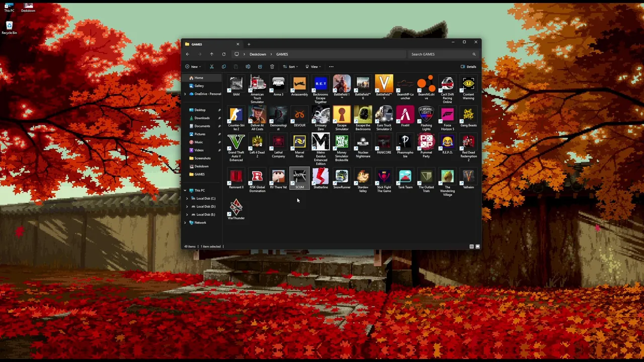Image resolution: width=644 pixels, height=362 pixels.
Task: Open Recycle Bin on the desktop
Action: [x=9, y=28]
